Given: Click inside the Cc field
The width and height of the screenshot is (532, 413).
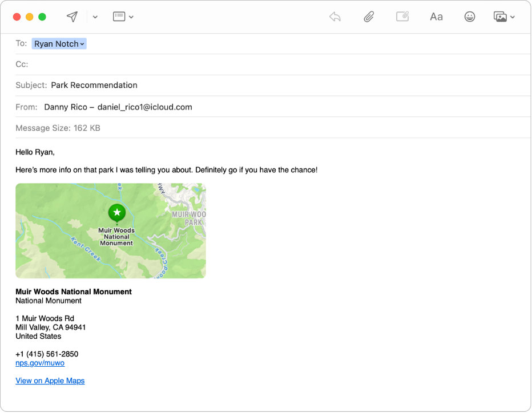Looking at the screenshot, I should pos(114,64).
